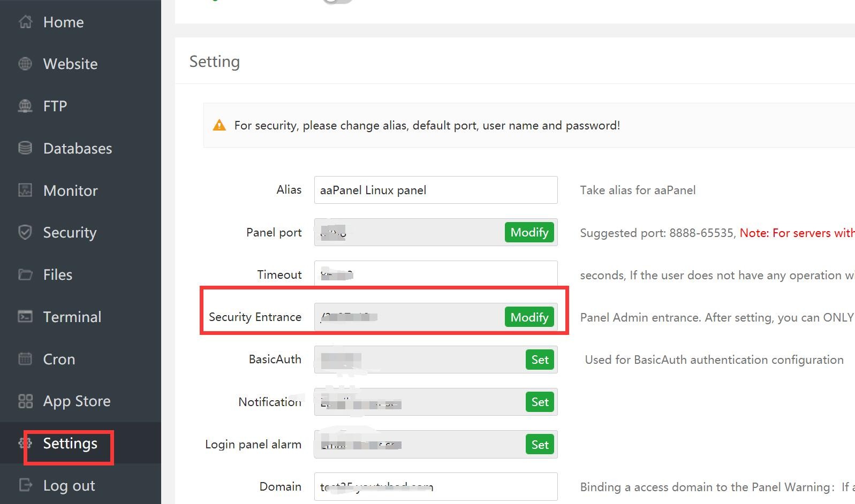Focus the Alias text field
Screen dimensions: 855x504
tap(435, 190)
